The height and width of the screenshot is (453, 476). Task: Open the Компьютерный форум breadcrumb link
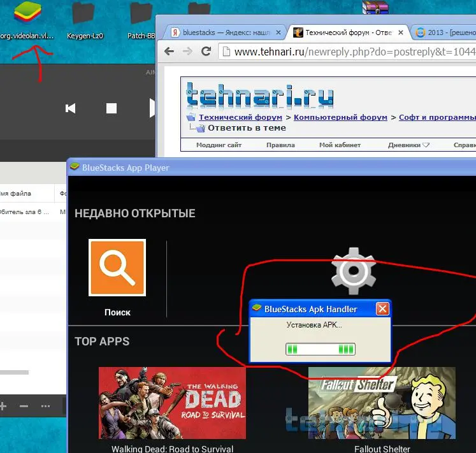coord(340,117)
